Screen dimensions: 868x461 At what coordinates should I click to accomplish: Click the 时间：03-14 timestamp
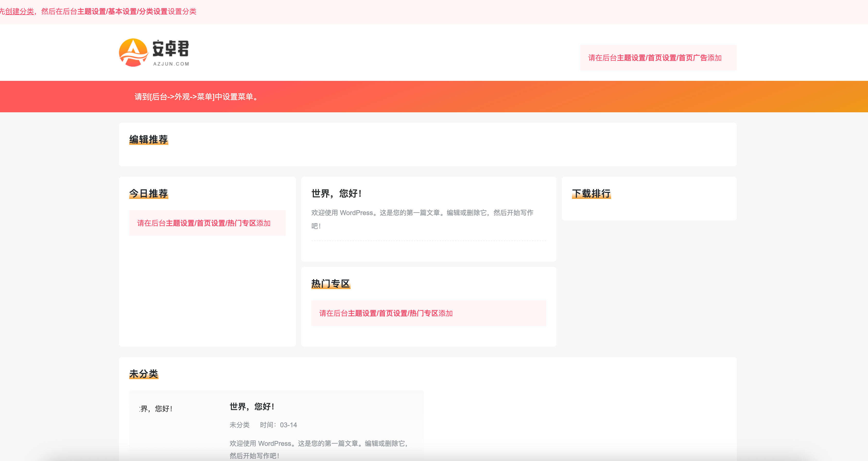[278, 425]
